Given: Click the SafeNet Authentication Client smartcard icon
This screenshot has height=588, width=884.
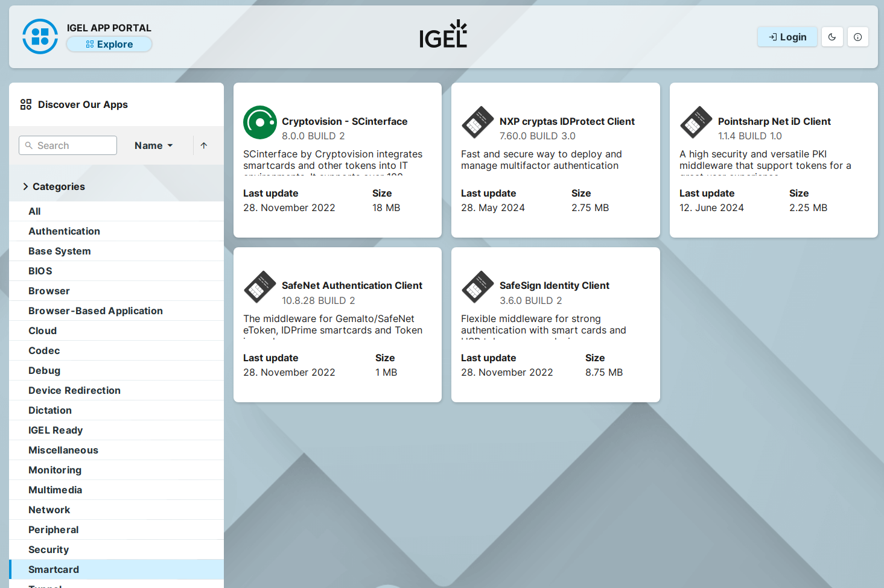Looking at the screenshot, I should pyautogui.click(x=259, y=286).
